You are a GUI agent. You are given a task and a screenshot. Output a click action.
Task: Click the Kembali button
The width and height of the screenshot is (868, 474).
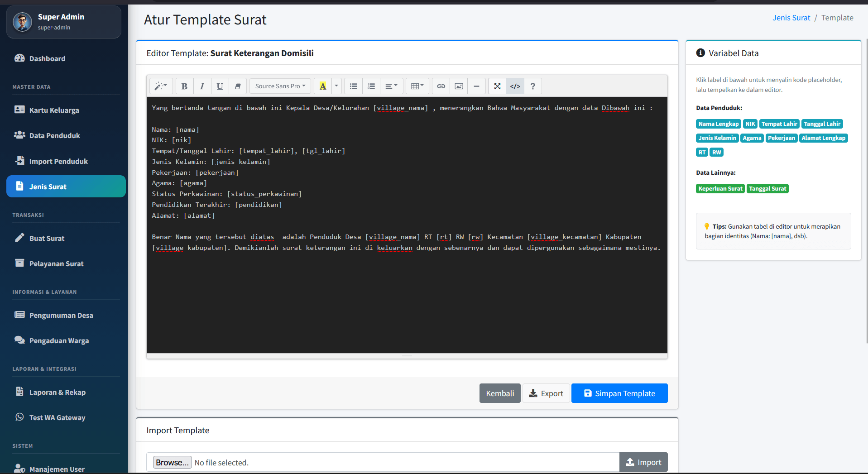[500, 393]
